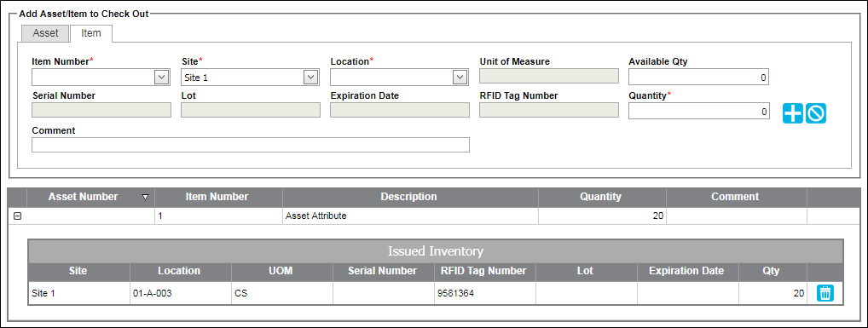This screenshot has height=328, width=868.
Task: Click the Site header in Issued Inventory
Action: pos(78,271)
